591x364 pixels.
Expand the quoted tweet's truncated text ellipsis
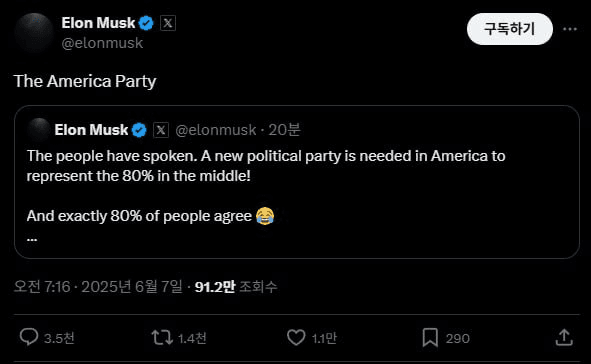[32, 239]
